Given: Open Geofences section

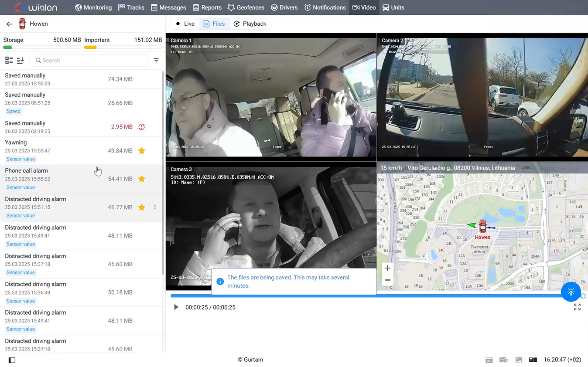Looking at the screenshot, I should tap(246, 7).
